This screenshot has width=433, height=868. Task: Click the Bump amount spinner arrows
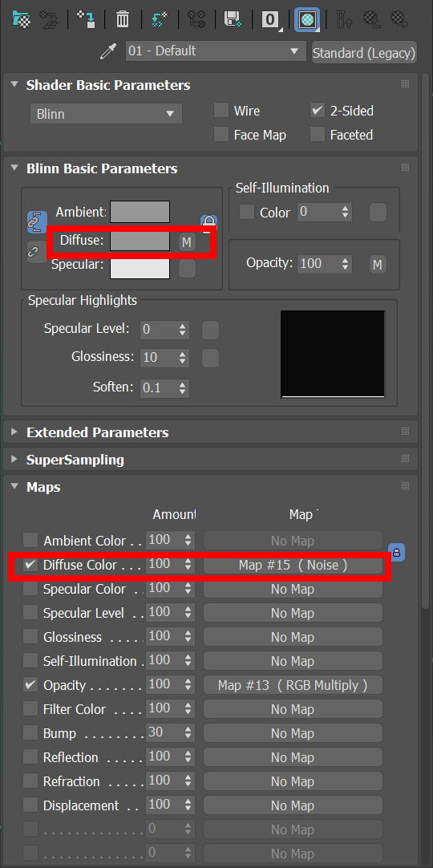[x=188, y=733]
